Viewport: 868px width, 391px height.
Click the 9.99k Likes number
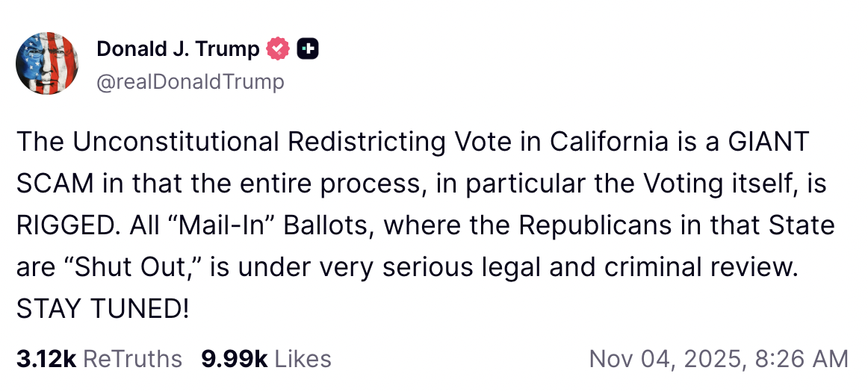coord(234,359)
